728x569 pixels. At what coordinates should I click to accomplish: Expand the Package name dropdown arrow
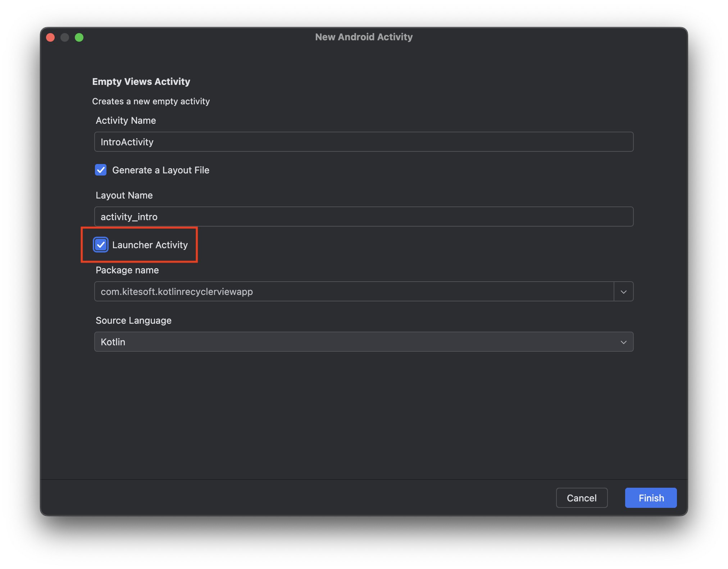[623, 292]
